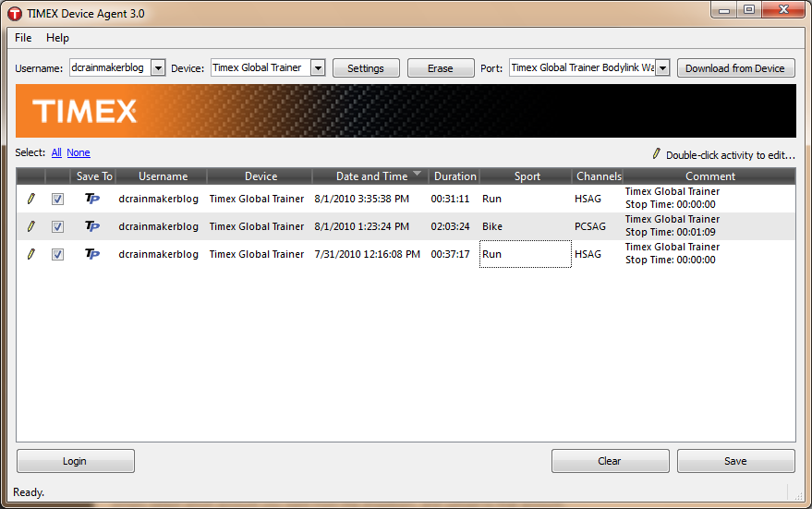Click the Save button
The height and width of the screenshot is (509, 812).
coord(735,461)
